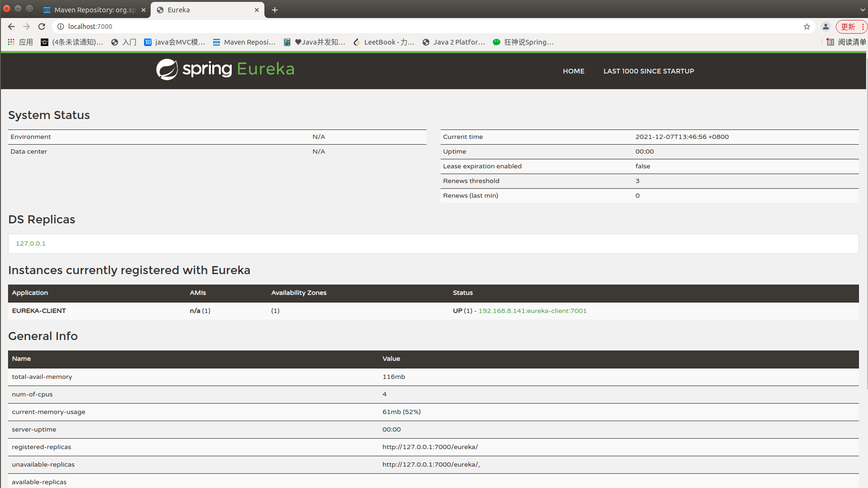Click the Spring Eureka logo

click(x=225, y=69)
